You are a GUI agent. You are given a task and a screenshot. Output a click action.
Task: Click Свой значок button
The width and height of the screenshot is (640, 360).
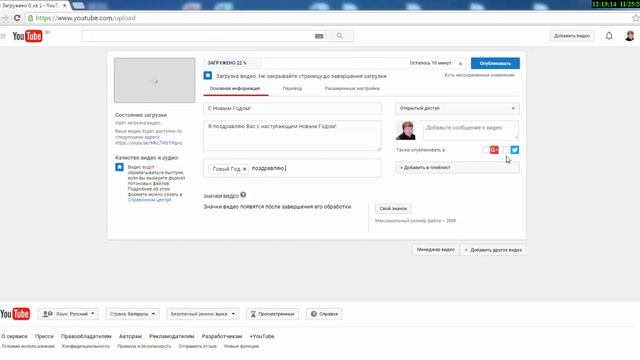393,209
